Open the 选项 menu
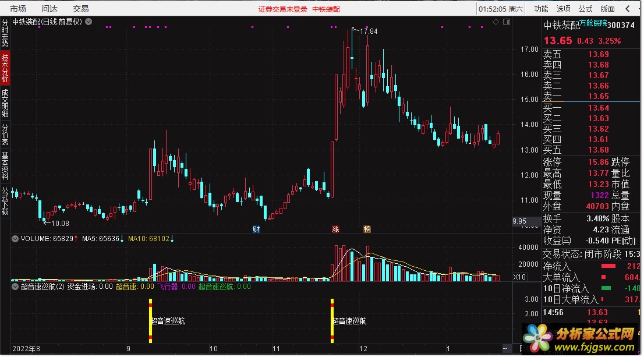The height and width of the screenshot is (357, 644). (x=563, y=9)
